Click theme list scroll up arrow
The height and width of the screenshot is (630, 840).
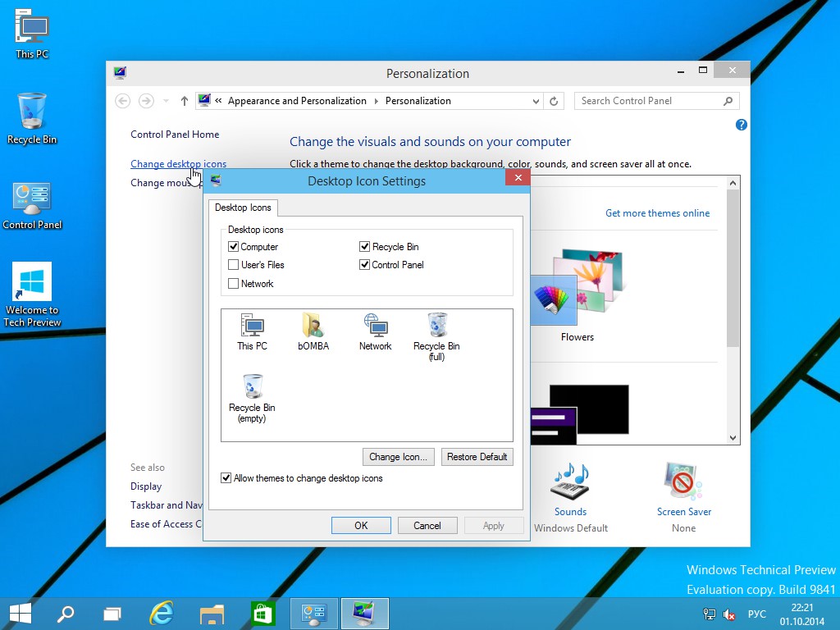coord(733,183)
